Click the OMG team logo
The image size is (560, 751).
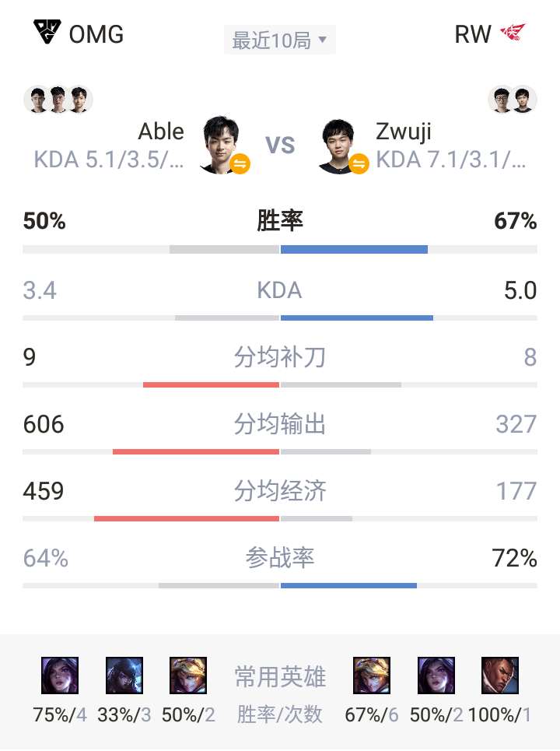(x=47, y=32)
